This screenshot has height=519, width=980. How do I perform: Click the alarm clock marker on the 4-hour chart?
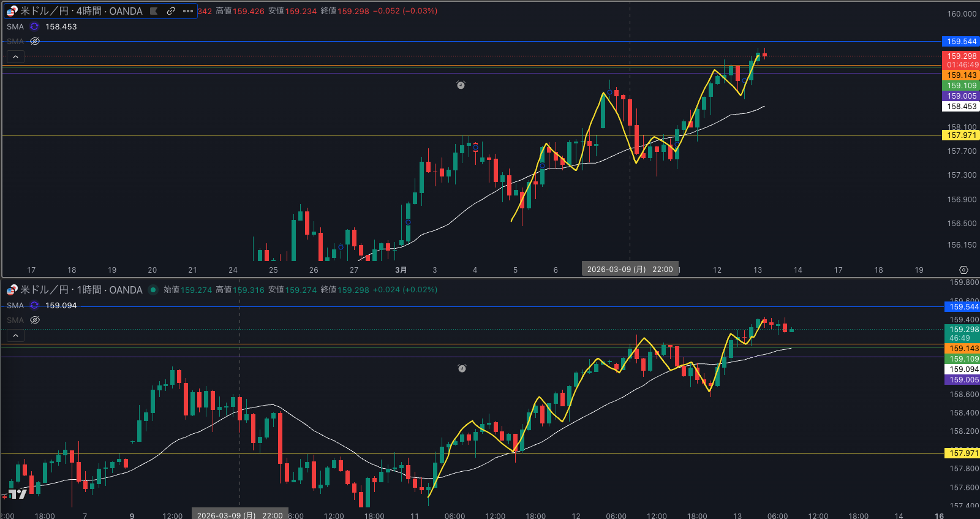[x=461, y=85]
